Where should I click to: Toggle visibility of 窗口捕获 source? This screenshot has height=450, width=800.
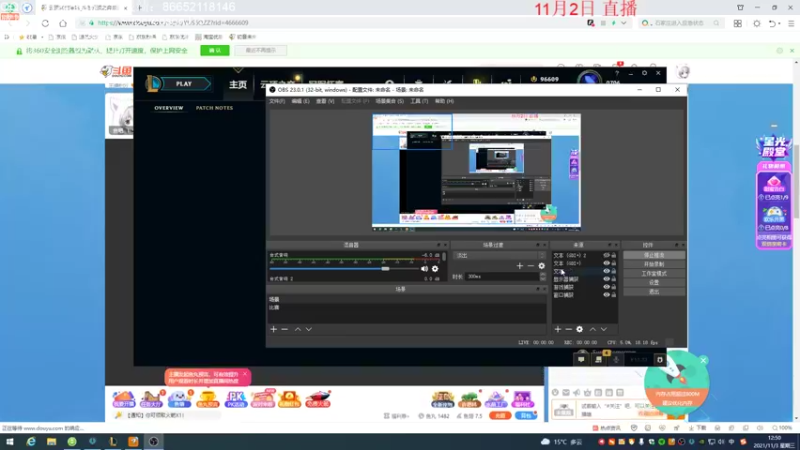point(606,295)
